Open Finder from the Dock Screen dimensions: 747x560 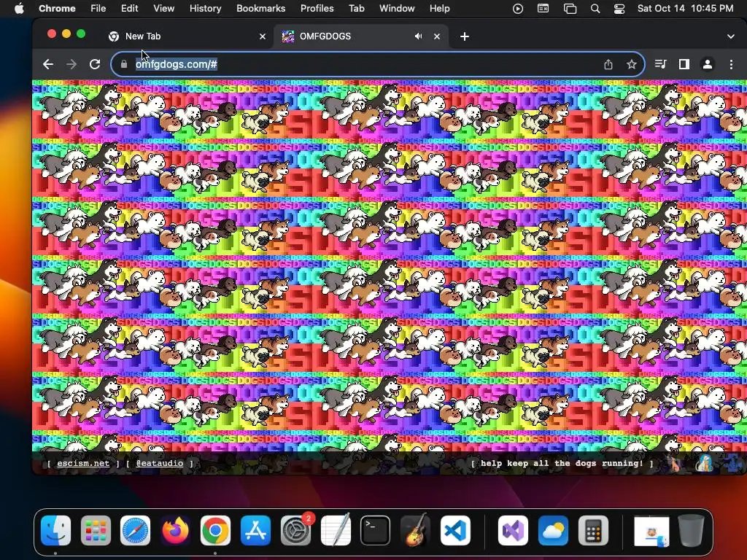[x=55, y=531]
